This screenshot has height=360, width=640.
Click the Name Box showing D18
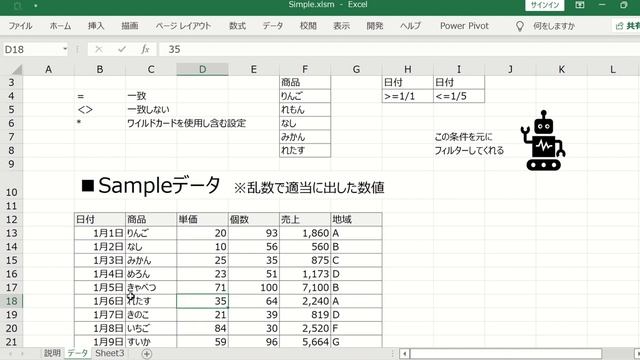[x=32, y=49]
